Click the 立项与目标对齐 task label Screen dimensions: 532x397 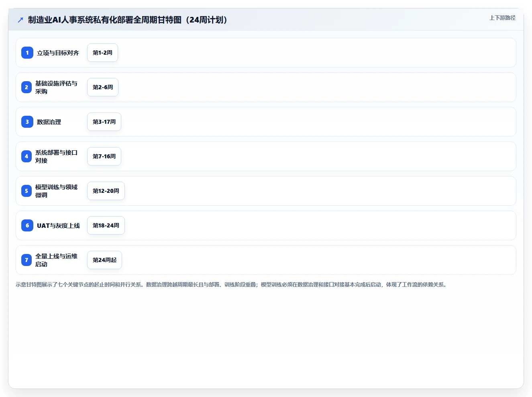point(58,53)
